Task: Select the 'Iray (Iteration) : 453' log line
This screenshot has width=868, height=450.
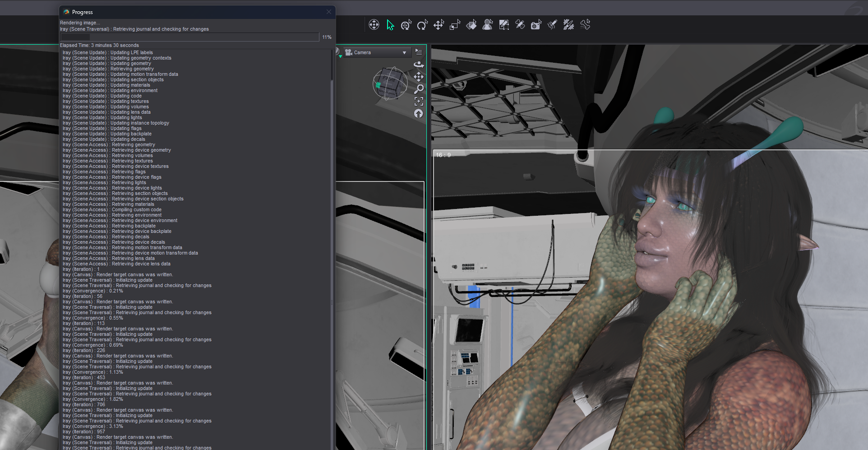Action: click(84, 377)
